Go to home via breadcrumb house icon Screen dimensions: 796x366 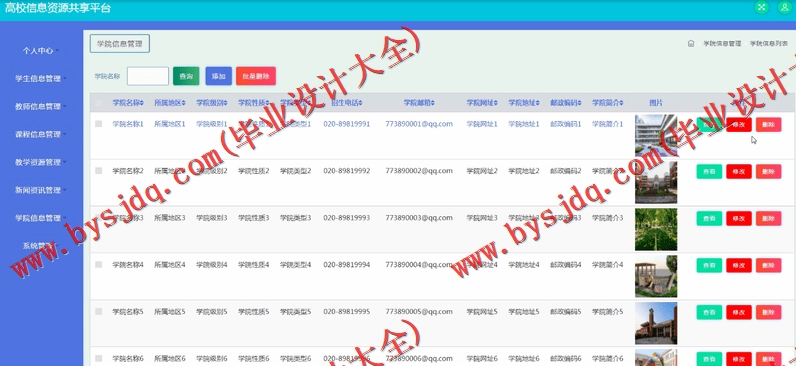tap(691, 44)
